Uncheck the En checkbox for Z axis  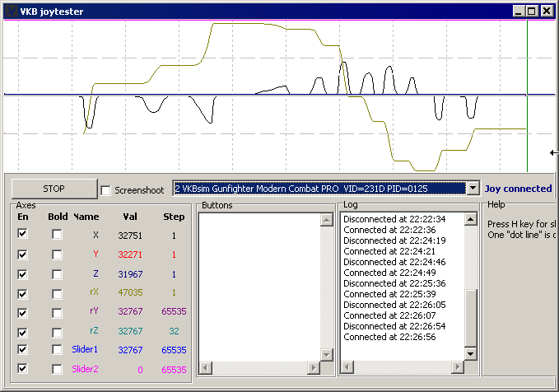point(22,274)
